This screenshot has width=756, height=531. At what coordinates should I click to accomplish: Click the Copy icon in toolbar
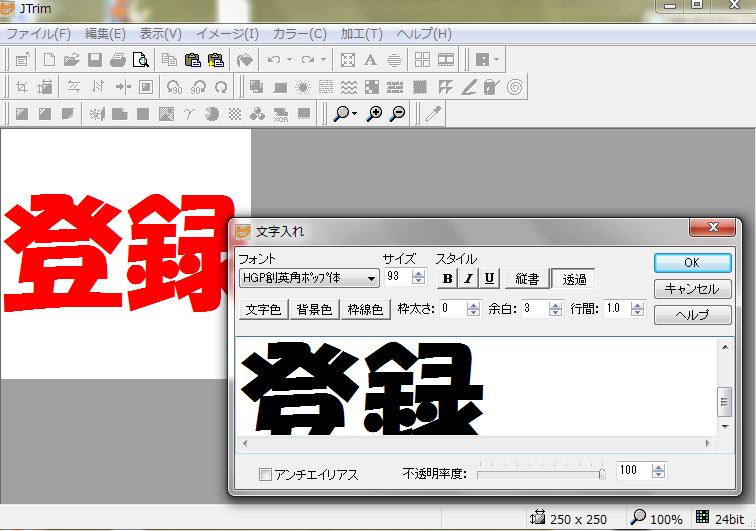coord(169,60)
